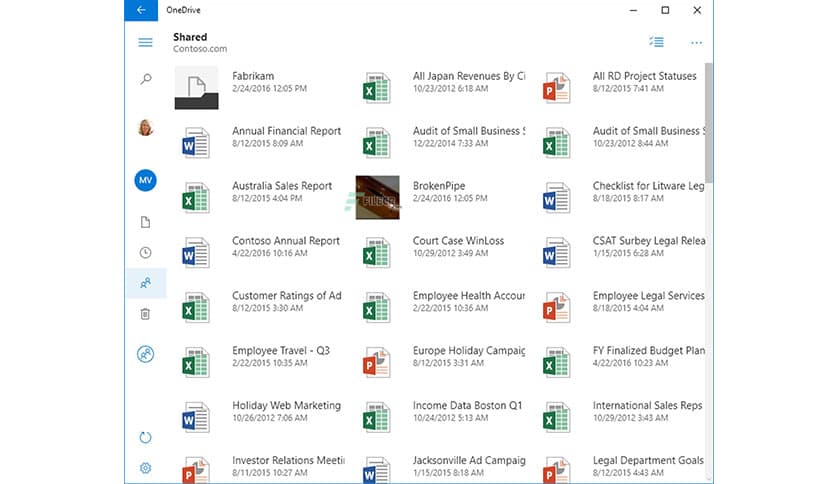Open Annual Financial Report Word icon
This screenshot has height=484, width=836.
196,143
